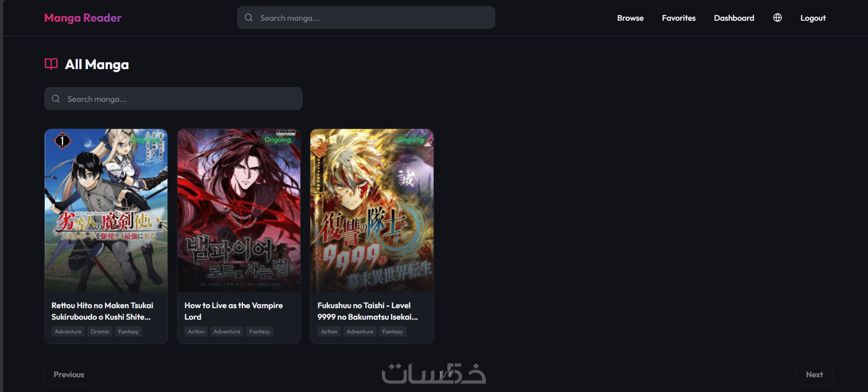Select Adventure tag on Fukushuu no Taishi card
Screen dimensions: 868x392
click(360, 332)
